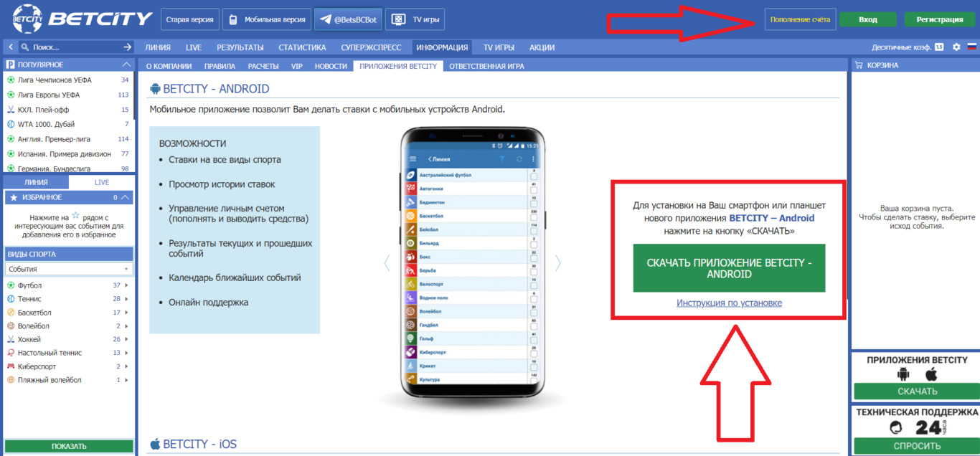980x456 pixels.
Task: Open the События dropdown
Action: [x=69, y=269]
